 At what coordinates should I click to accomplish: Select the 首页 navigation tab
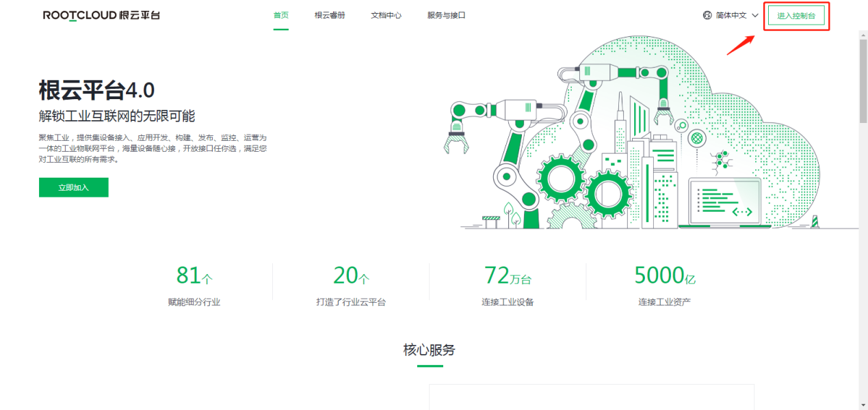coord(280,15)
